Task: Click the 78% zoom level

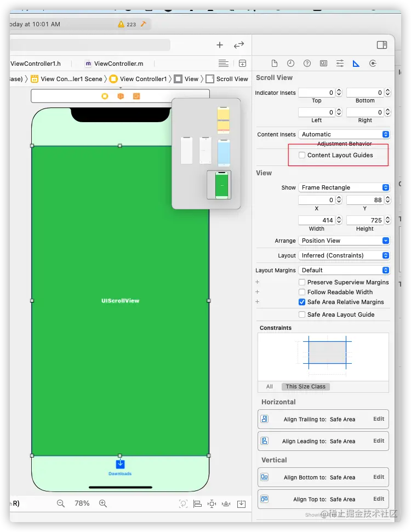Action: [82, 503]
